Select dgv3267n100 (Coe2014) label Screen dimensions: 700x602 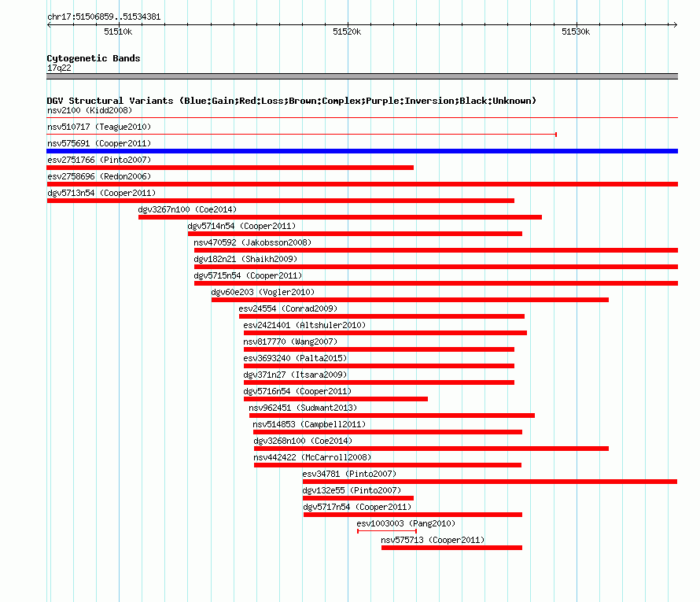pos(187,209)
